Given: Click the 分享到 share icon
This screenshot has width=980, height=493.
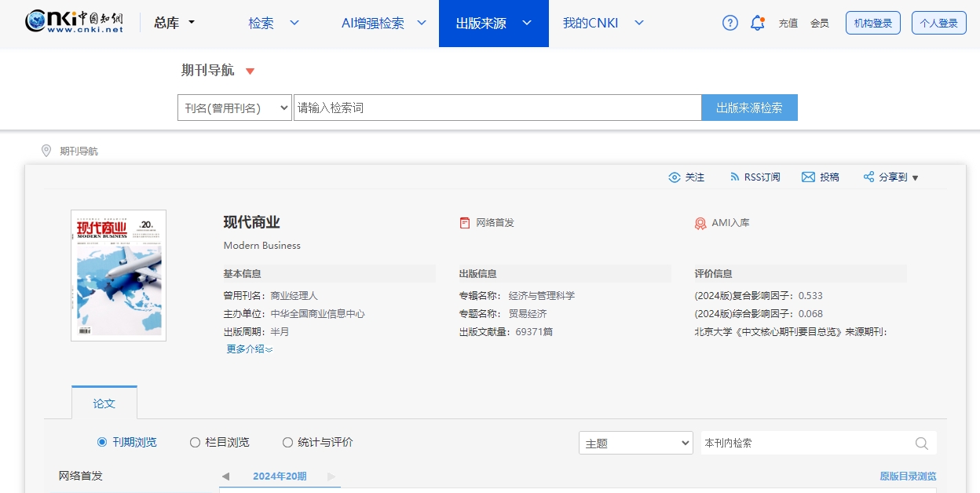Looking at the screenshot, I should click(869, 177).
